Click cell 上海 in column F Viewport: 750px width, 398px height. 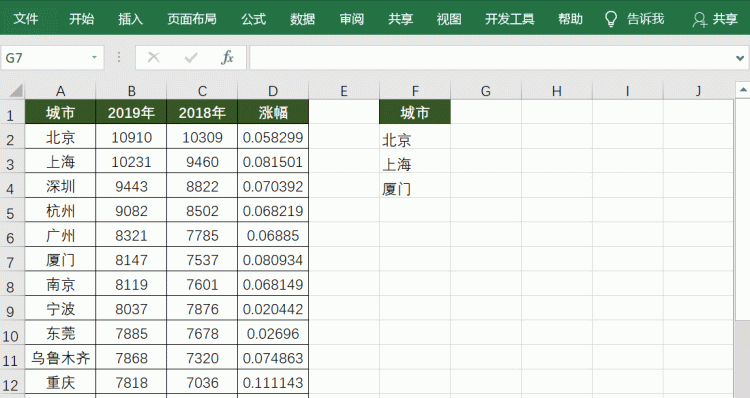click(415, 162)
